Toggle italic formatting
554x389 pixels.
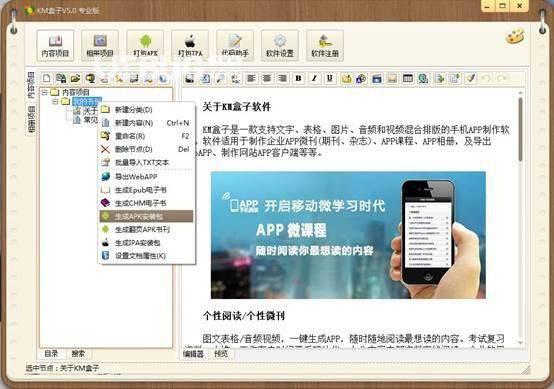[314, 78]
